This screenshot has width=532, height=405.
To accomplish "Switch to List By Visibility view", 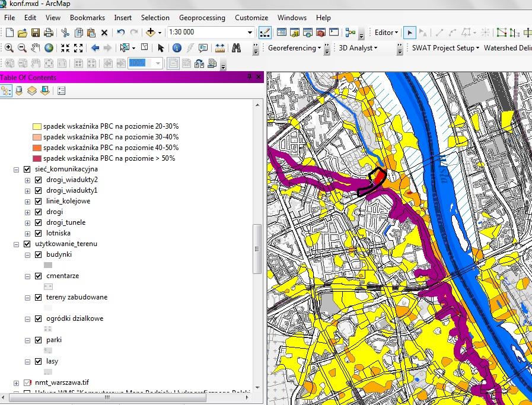I will coord(32,91).
